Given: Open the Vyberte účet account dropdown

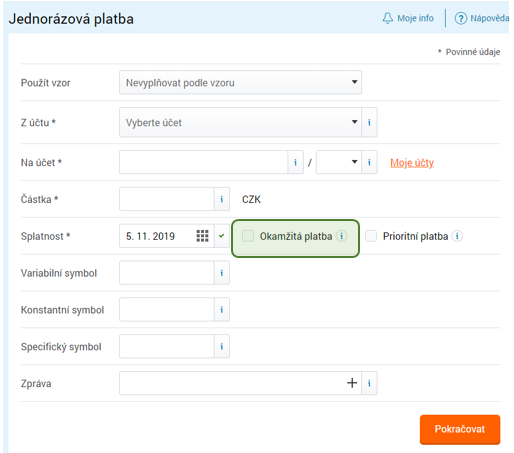Looking at the screenshot, I should pos(240,122).
